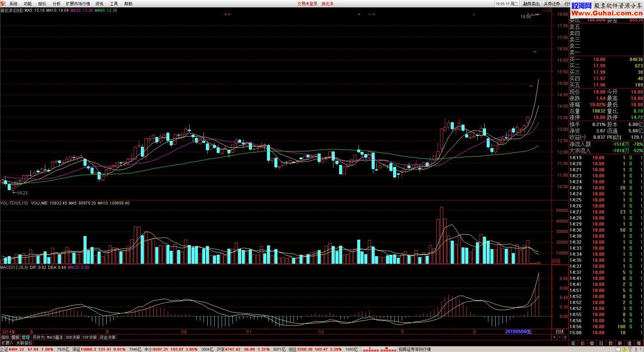Click the 交易未登录 link in title
This screenshot has height=352, width=644.
[307, 4]
